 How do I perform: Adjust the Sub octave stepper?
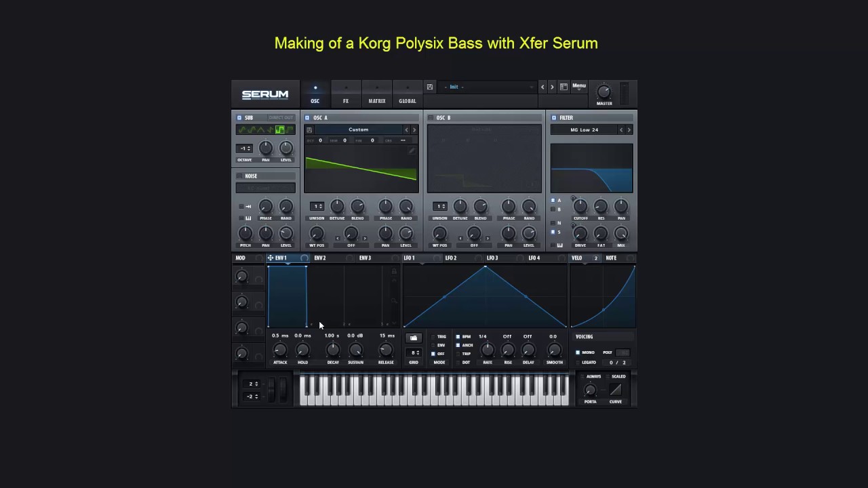[244, 148]
